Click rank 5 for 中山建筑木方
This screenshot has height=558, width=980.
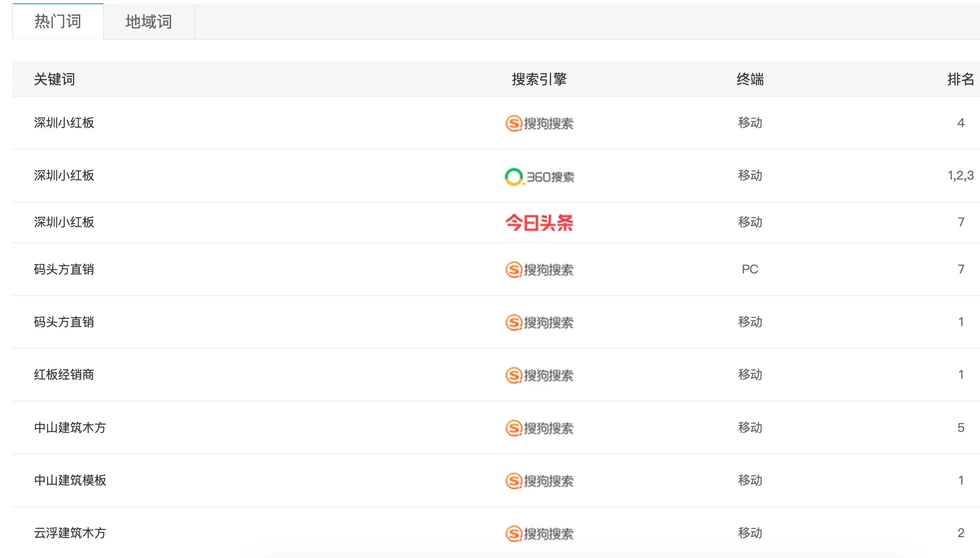pyautogui.click(x=961, y=427)
